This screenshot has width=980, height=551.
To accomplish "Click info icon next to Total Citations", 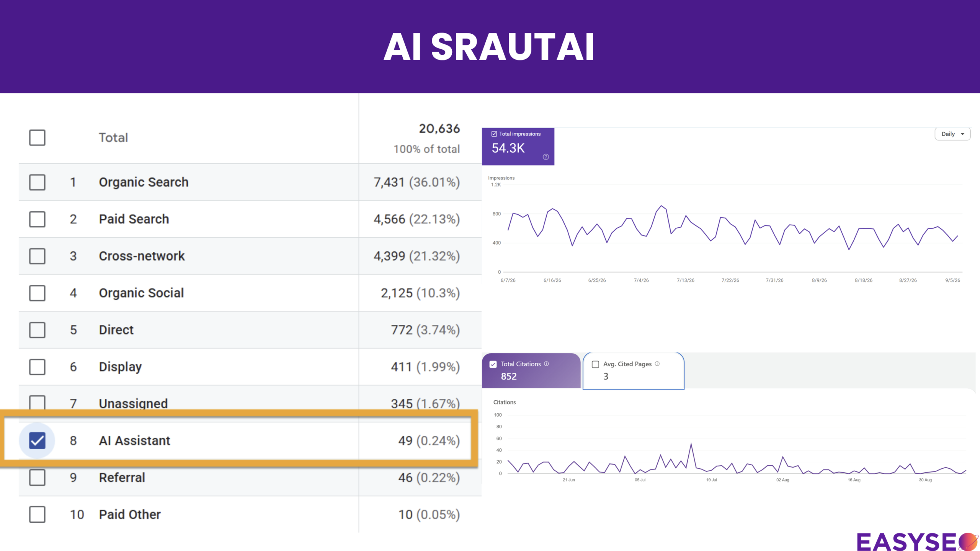I will [546, 364].
